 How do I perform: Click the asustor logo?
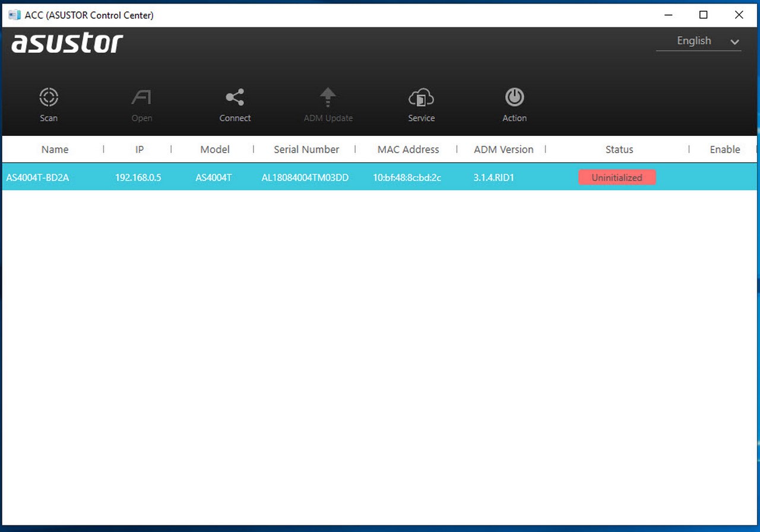(67, 43)
